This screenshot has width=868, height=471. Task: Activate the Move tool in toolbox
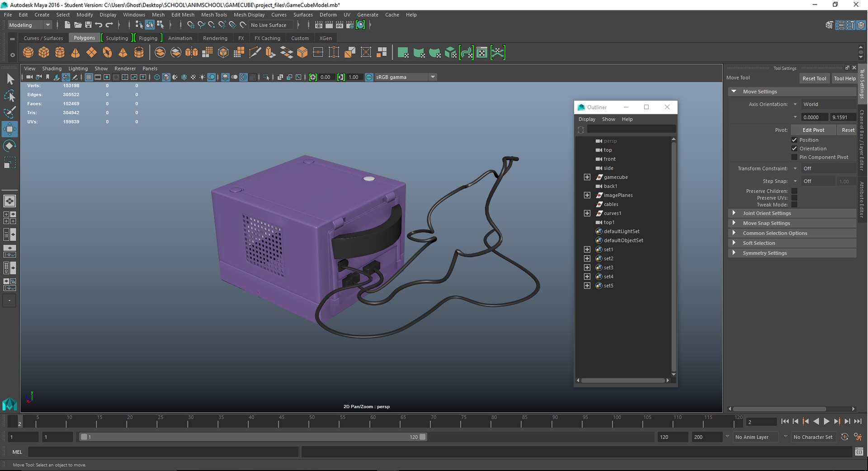(x=9, y=129)
